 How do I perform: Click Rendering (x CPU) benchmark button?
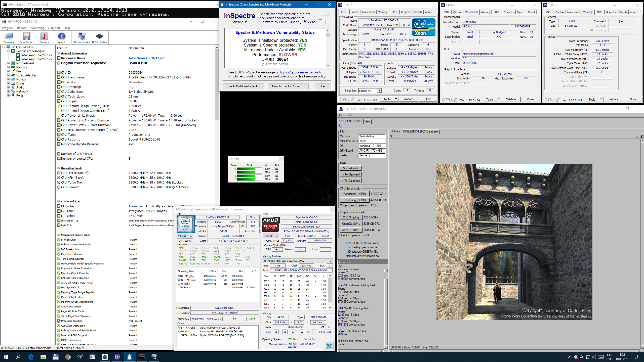[354, 200]
